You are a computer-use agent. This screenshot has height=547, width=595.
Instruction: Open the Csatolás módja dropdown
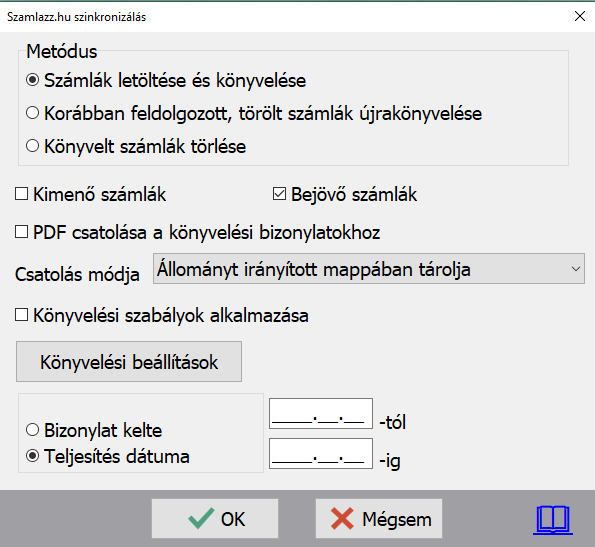click(368, 269)
